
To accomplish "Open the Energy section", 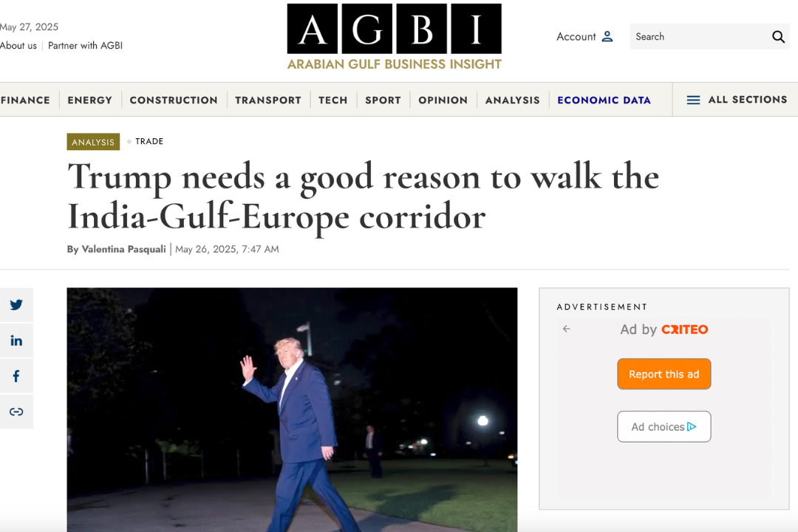I will pos(90,100).
